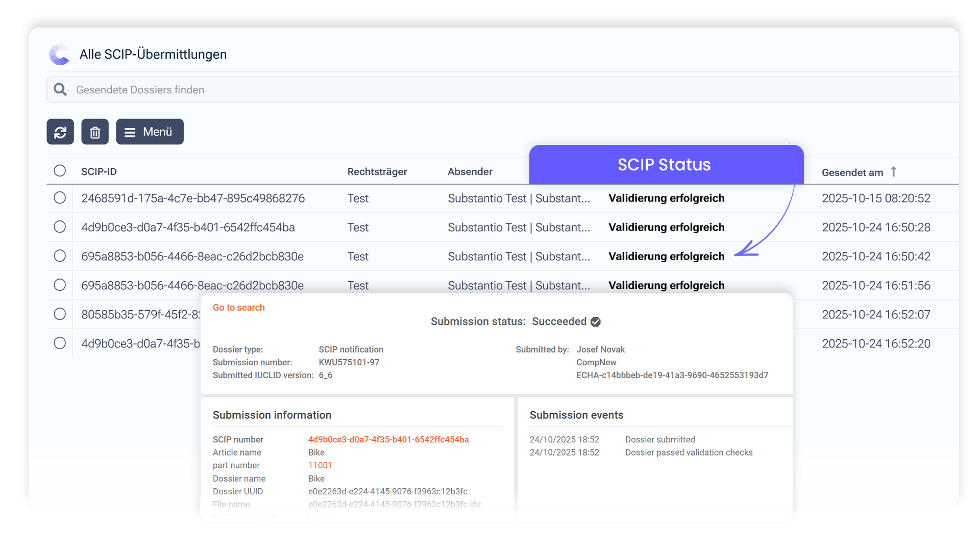
Task: Sort the table by SCIP-ID header
Action: click(99, 171)
